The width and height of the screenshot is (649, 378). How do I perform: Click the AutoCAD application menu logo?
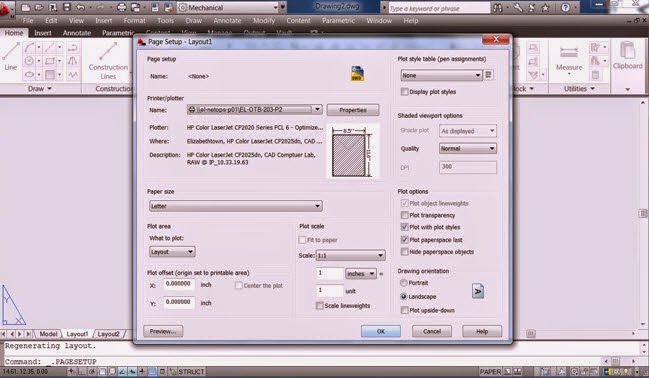tap(5, 8)
